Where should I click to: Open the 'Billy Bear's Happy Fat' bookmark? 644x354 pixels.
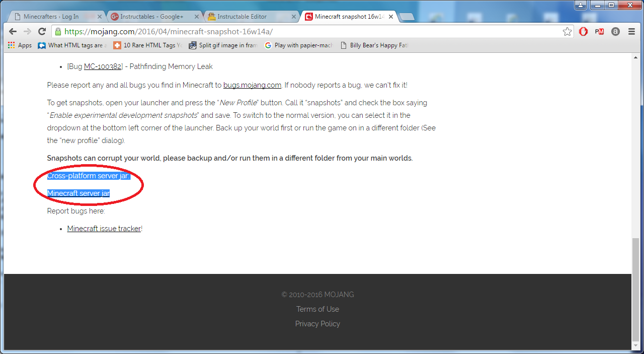pos(374,45)
